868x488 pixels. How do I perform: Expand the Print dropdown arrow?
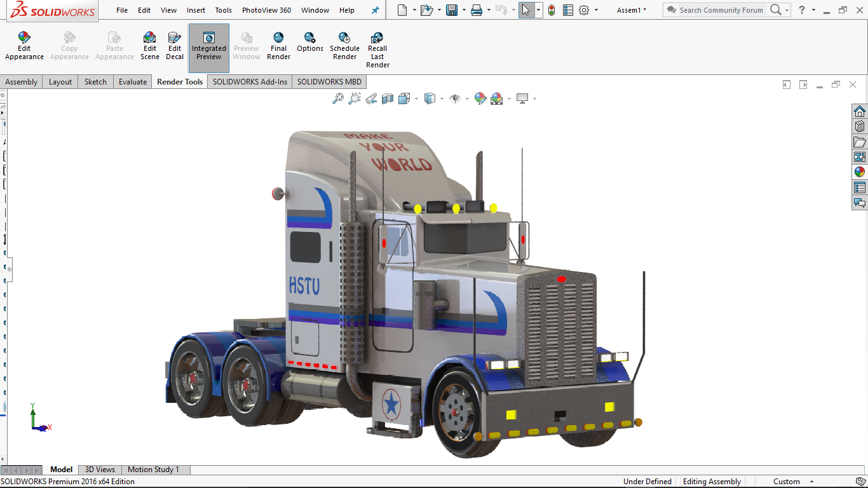click(x=489, y=10)
